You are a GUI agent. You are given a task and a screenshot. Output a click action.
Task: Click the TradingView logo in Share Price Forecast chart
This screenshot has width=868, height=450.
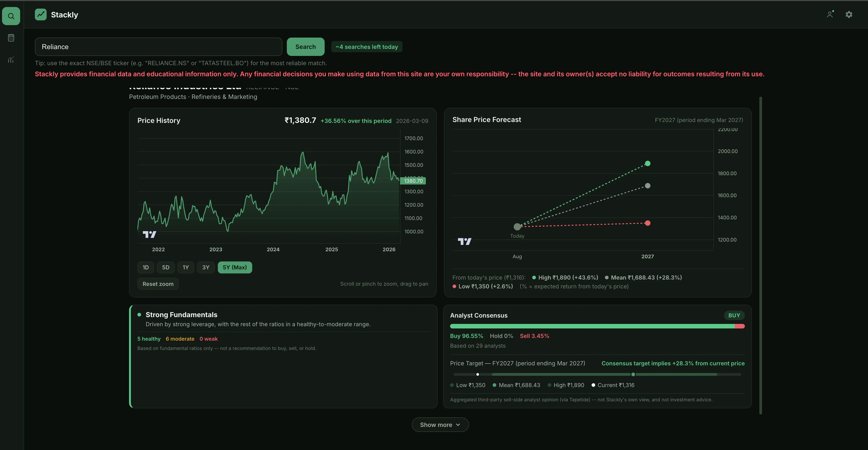pyautogui.click(x=464, y=241)
